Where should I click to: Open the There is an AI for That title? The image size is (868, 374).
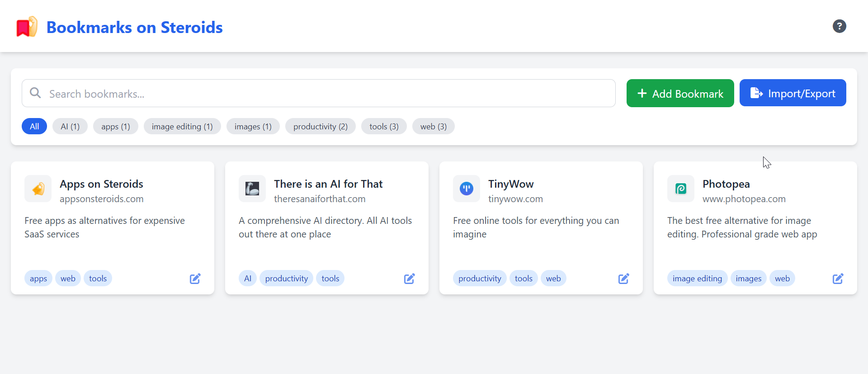(x=328, y=184)
